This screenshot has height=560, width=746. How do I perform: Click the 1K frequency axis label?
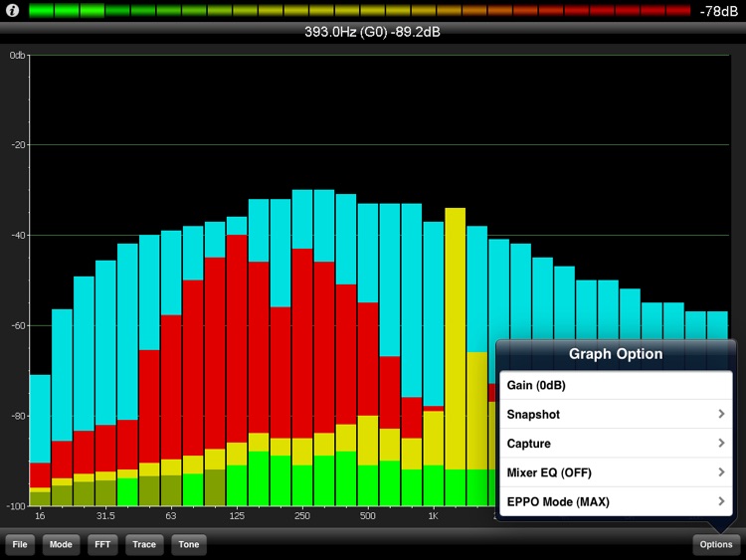(433, 516)
